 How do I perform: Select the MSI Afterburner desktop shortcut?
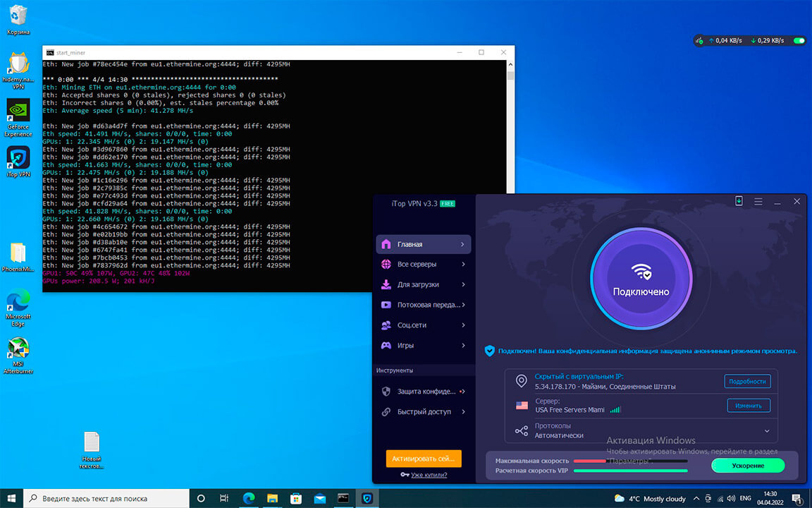pyautogui.click(x=18, y=355)
